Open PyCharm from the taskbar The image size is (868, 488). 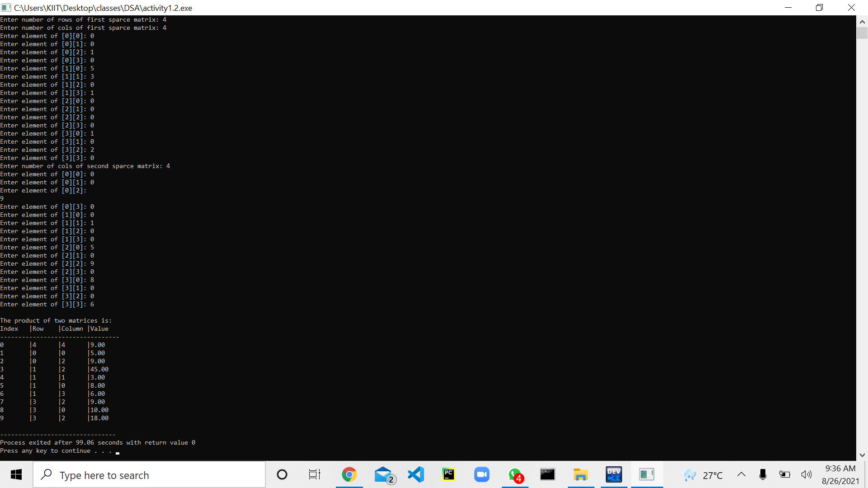point(448,474)
